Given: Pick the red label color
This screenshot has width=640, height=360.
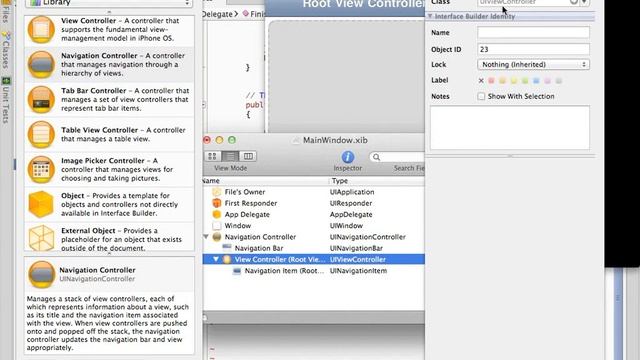Looking at the screenshot, I should coord(491,81).
